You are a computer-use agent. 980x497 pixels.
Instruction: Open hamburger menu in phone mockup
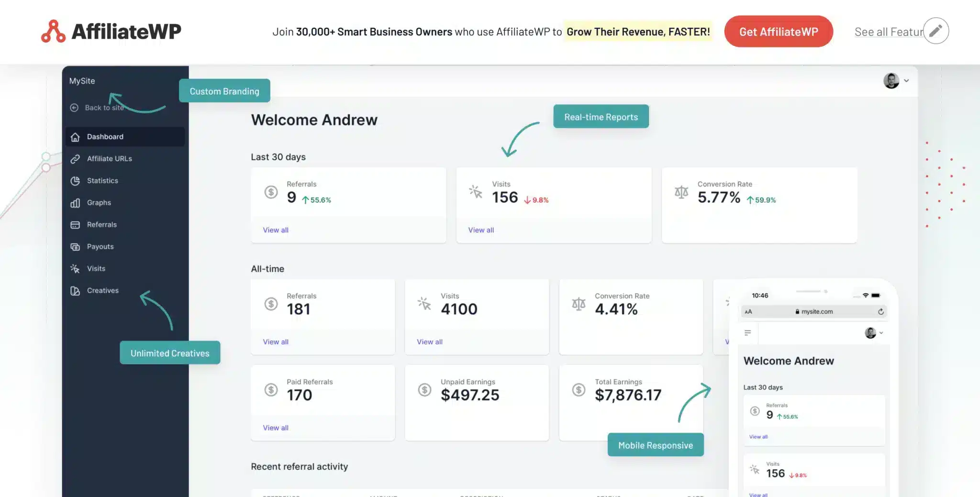(x=748, y=332)
